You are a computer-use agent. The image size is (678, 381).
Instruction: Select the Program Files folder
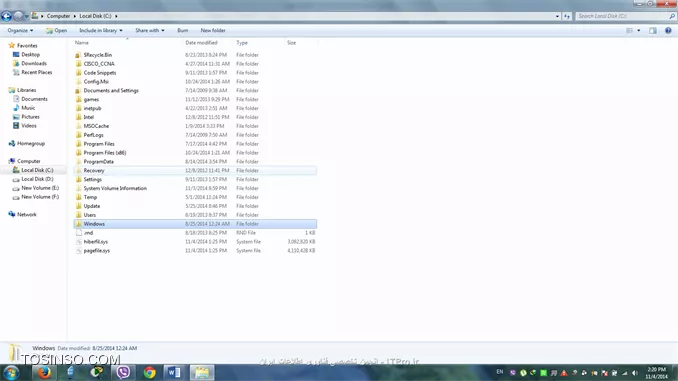click(x=99, y=144)
